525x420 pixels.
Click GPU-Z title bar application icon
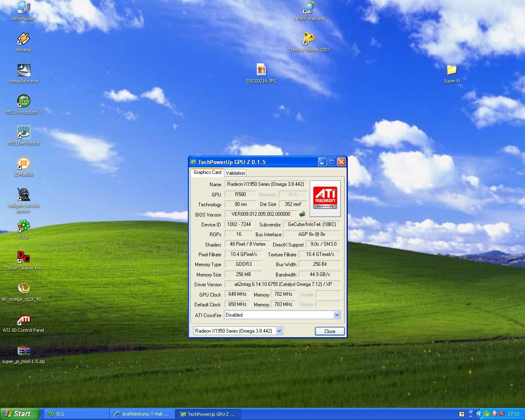point(194,162)
